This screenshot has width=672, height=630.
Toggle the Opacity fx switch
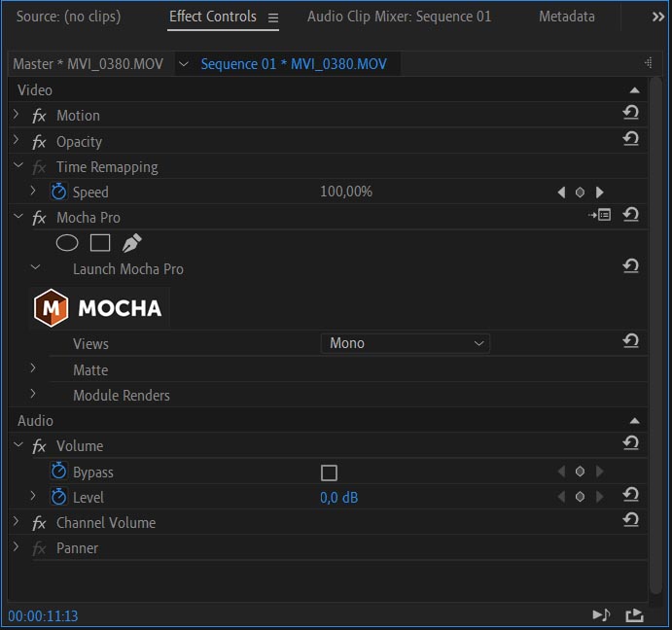point(39,142)
